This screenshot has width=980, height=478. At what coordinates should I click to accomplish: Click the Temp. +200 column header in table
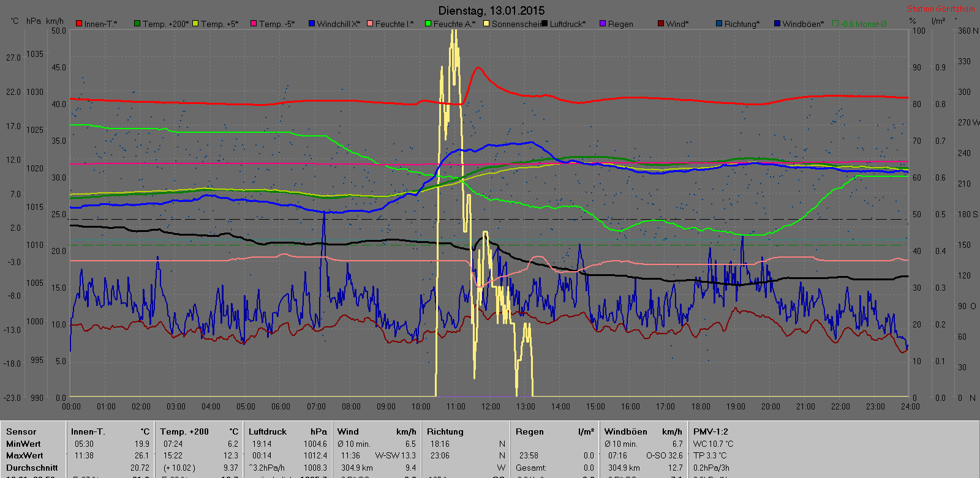[x=184, y=431]
